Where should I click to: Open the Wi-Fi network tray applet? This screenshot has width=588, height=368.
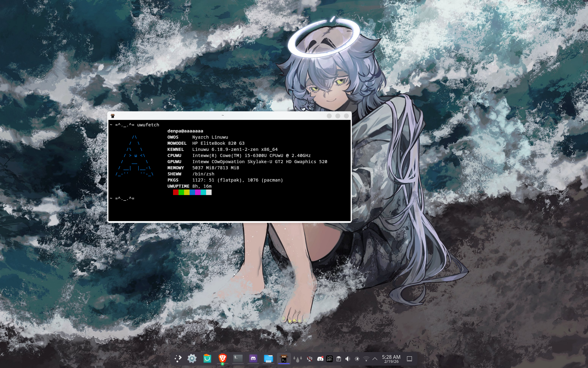coord(366,359)
